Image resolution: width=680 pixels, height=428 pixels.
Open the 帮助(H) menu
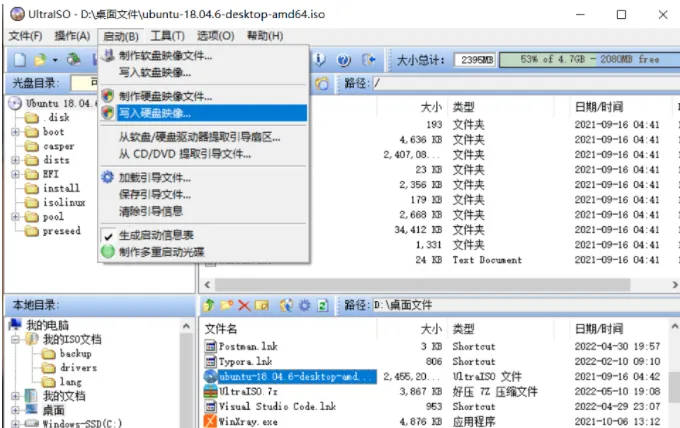click(265, 36)
